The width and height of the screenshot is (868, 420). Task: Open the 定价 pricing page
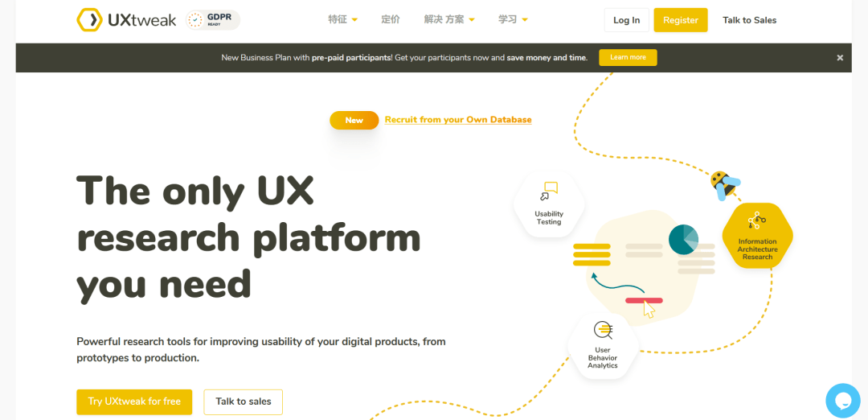391,20
